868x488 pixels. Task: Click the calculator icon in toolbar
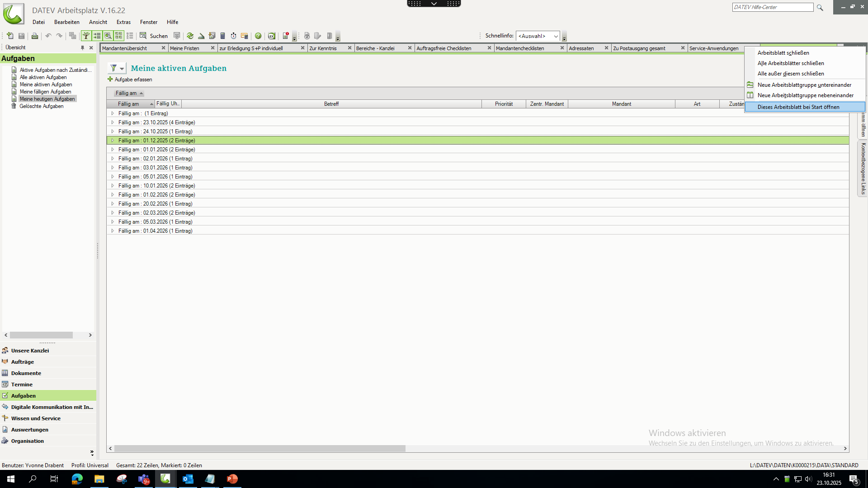click(x=222, y=36)
